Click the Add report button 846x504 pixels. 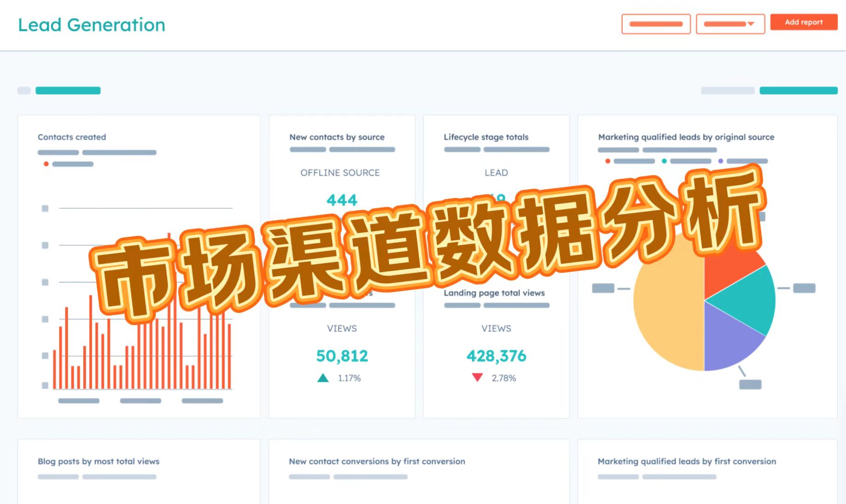(x=804, y=22)
